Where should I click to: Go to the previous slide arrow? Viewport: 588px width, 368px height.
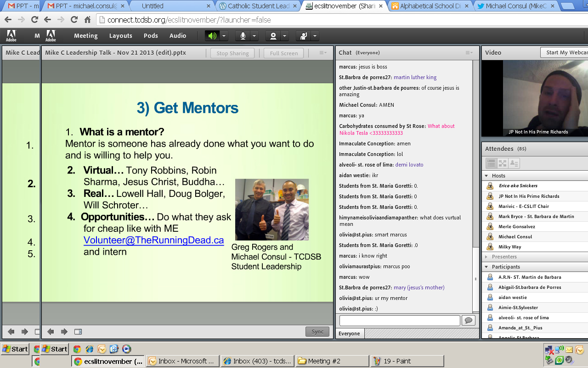coord(51,332)
